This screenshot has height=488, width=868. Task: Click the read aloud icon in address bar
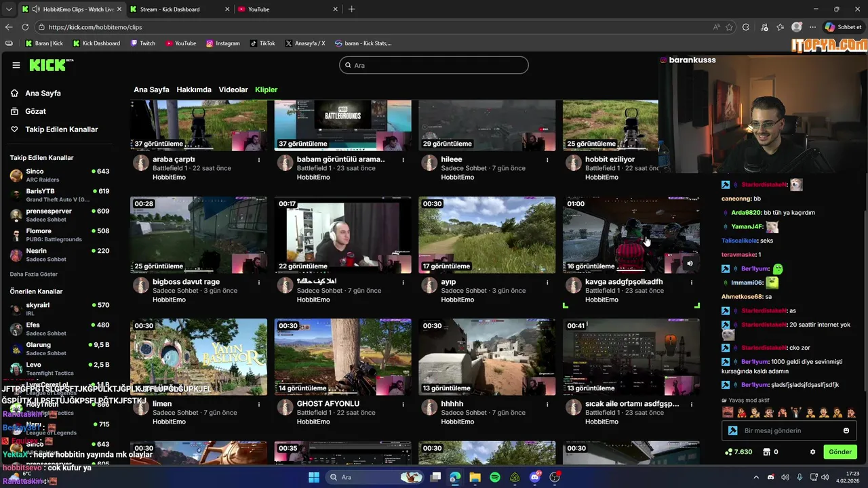[x=717, y=27]
